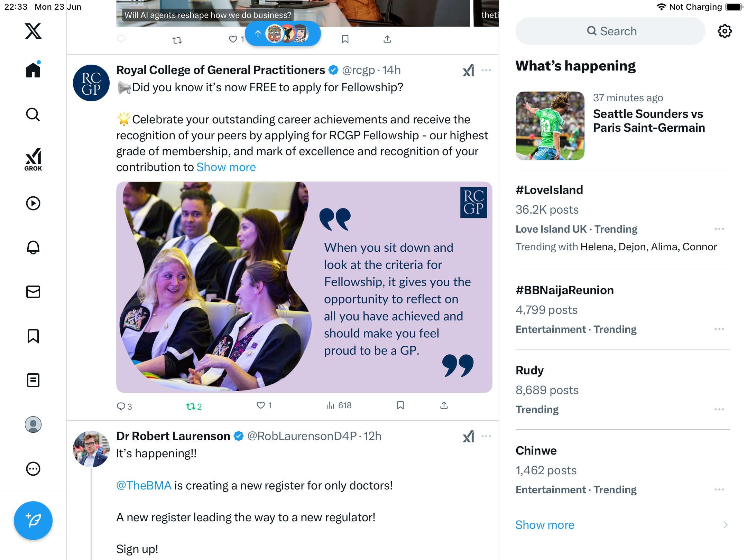Open Messages envelope in sidebar
The image size is (747, 560).
tap(33, 292)
